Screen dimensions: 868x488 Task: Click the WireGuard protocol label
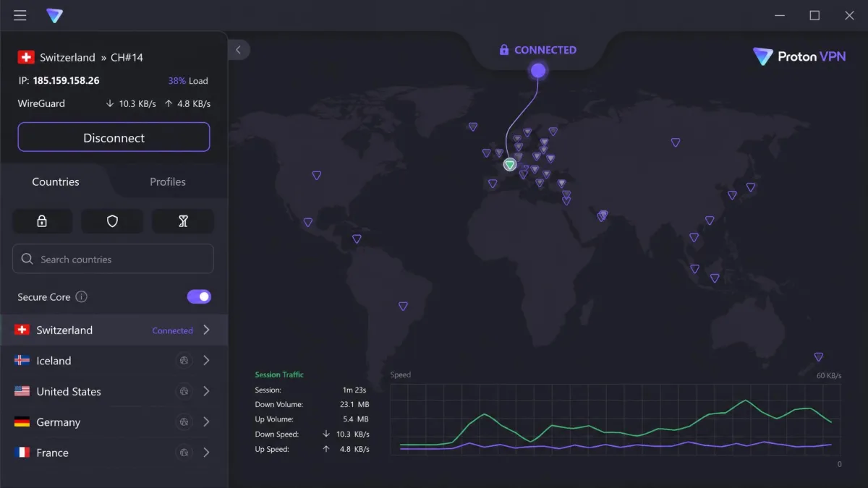(41, 103)
